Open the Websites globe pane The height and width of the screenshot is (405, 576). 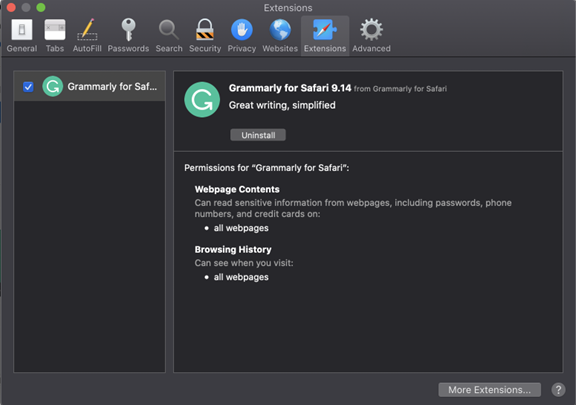point(280,36)
